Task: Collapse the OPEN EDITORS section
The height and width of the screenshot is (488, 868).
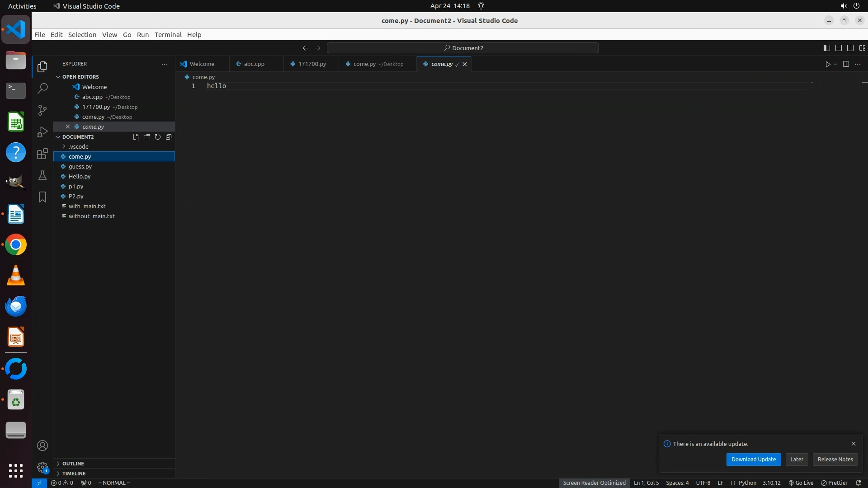Action: click(x=80, y=77)
